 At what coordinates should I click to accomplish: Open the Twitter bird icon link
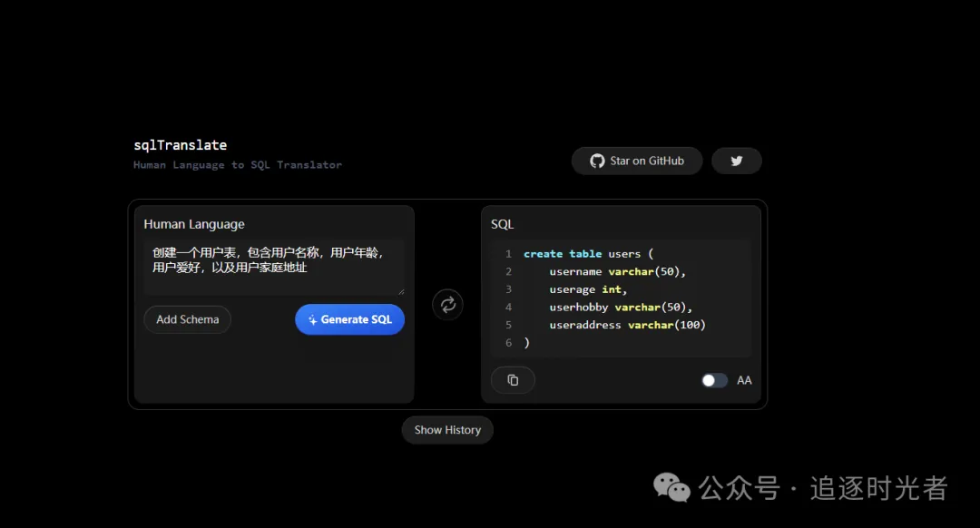click(x=736, y=161)
